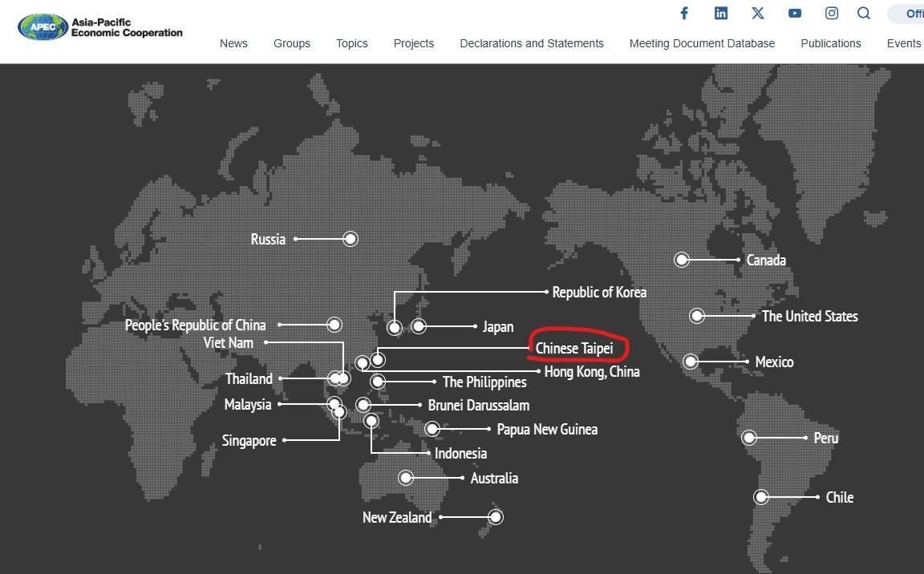Image resolution: width=924 pixels, height=574 pixels.
Task: Open the Groups menu
Action: 292,43
